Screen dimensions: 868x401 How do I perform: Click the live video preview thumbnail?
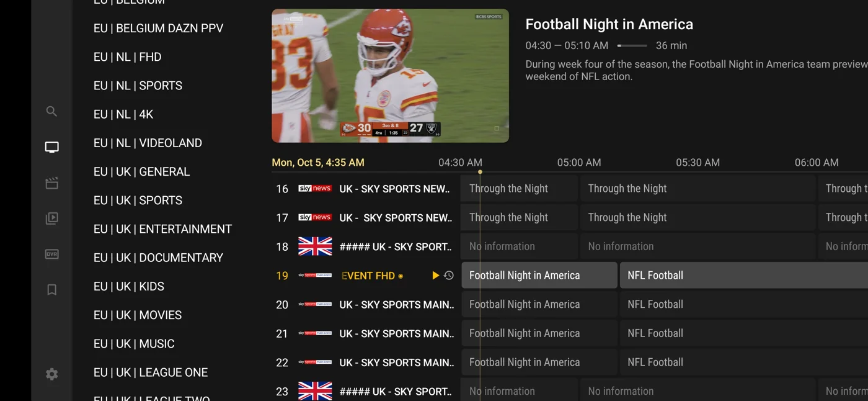click(x=390, y=76)
